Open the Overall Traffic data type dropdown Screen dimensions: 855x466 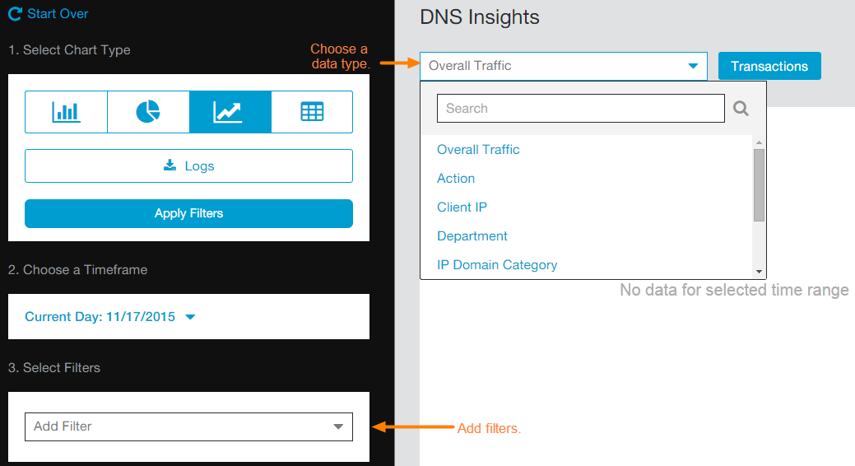point(563,66)
